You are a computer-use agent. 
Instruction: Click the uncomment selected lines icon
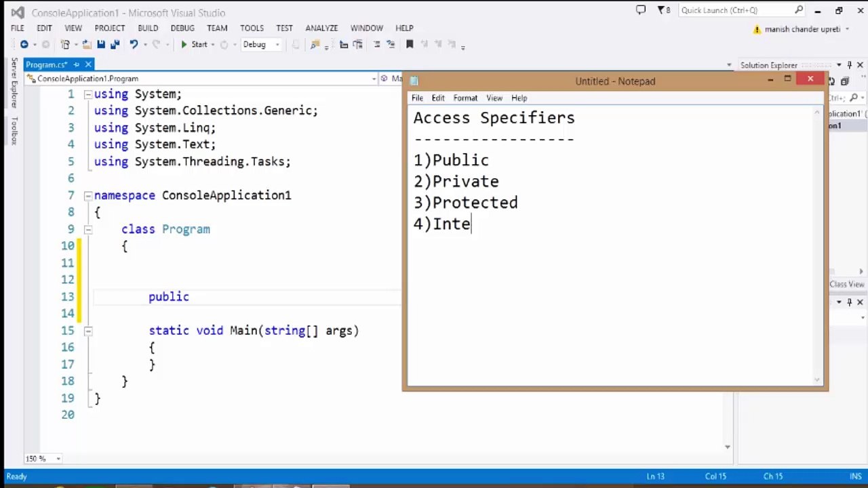(391, 45)
